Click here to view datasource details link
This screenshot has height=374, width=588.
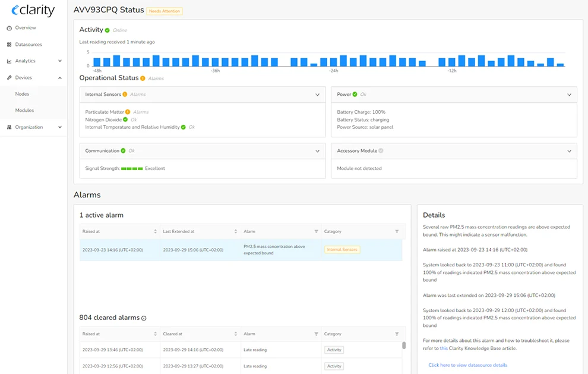[x=467, y=365]
